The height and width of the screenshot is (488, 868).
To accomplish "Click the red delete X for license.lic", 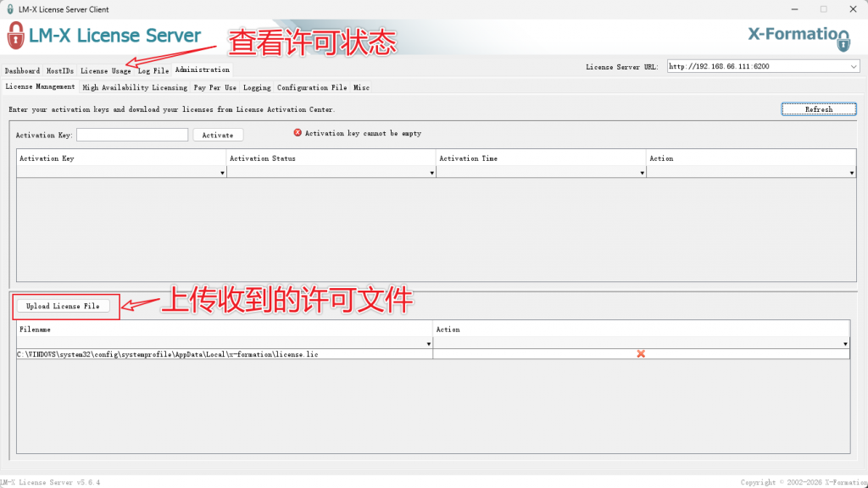I will click(641, 353).
